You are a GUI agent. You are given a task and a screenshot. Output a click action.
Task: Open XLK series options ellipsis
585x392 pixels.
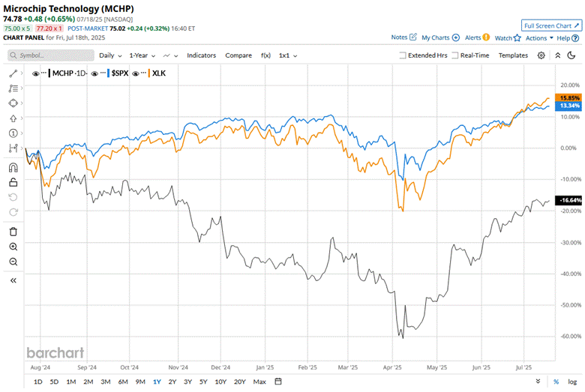pyautogui.click(x=144, y=73)
